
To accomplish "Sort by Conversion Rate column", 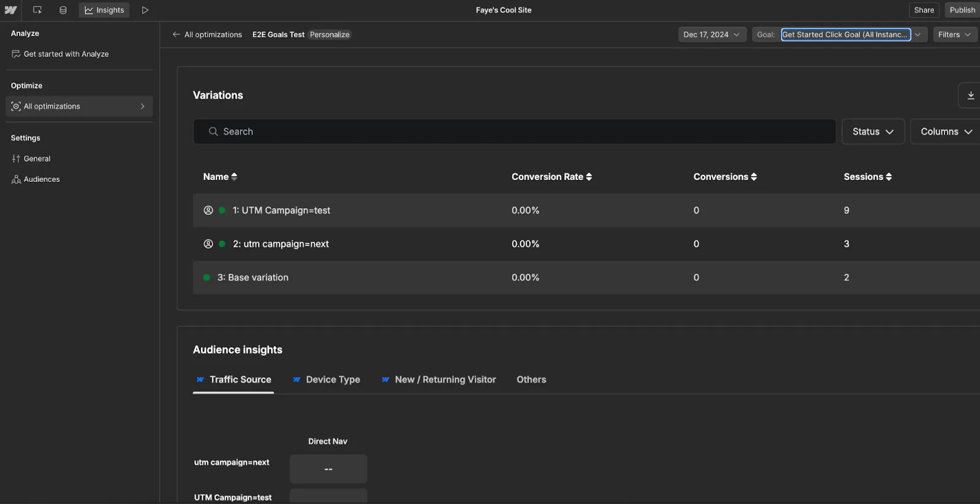I will click(x=552, y=176).
